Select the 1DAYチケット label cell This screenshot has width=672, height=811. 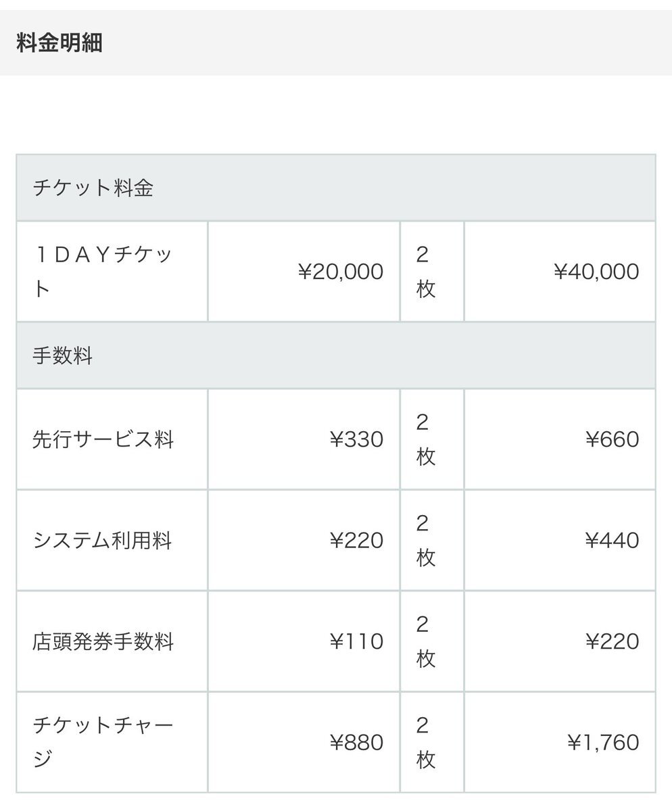(x=112, y=272)
